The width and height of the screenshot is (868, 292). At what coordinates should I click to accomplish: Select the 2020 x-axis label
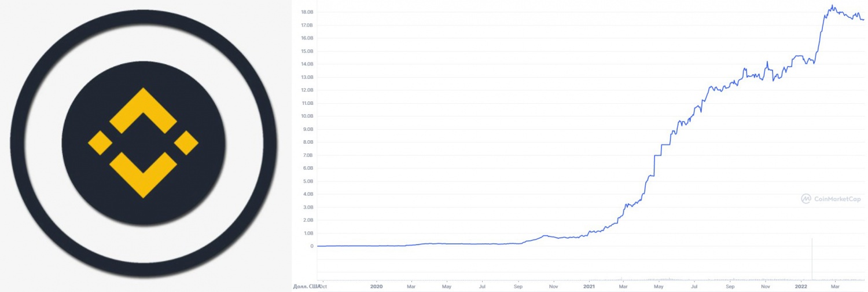click(376, 286)
